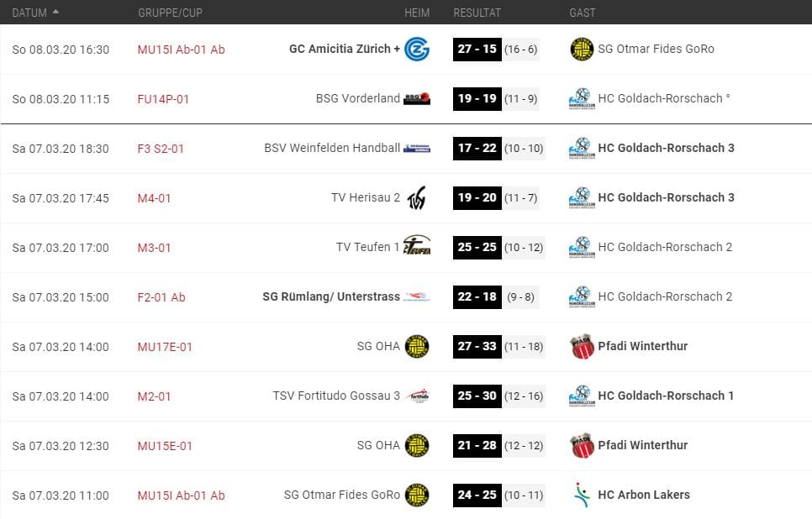The image size is (812, 519).
Task: Open the MU15I Ab-01 Ab group link in the top row
Action: point(181,49)
